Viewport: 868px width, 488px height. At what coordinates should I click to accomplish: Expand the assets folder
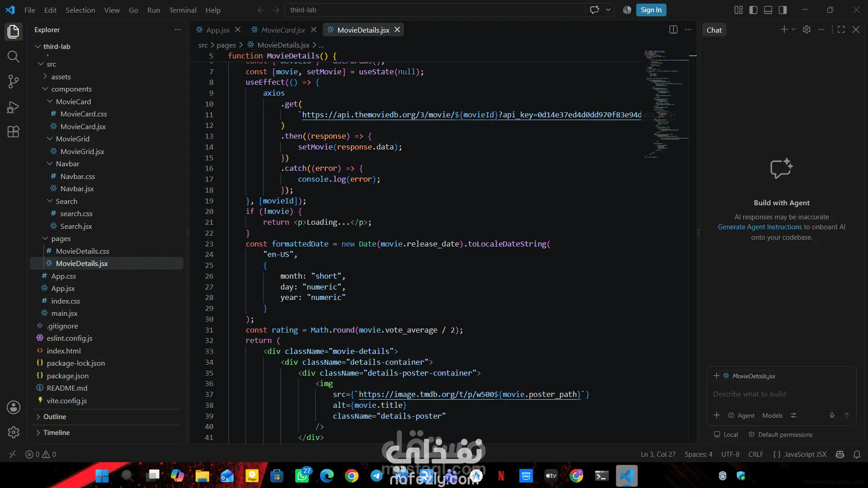click(x=61, y=77)
